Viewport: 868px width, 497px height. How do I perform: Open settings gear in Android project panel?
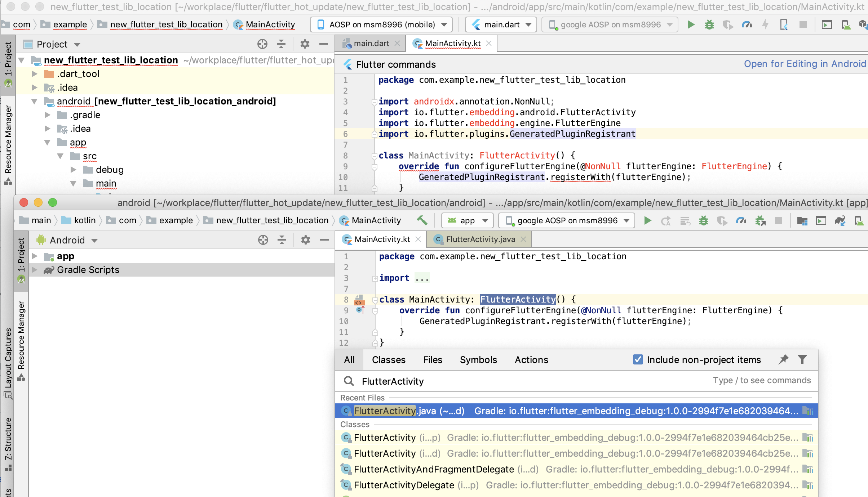click(x=305, y=240)
